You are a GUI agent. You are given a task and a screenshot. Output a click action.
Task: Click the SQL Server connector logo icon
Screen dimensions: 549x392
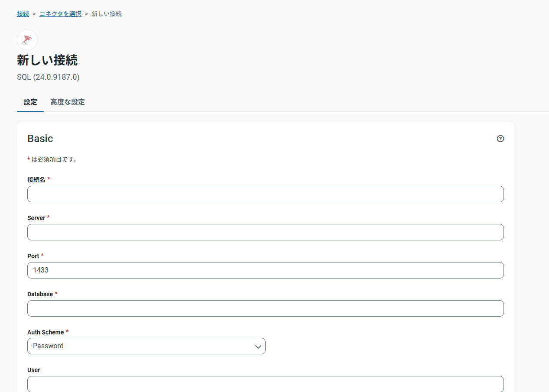coord(27,40)
